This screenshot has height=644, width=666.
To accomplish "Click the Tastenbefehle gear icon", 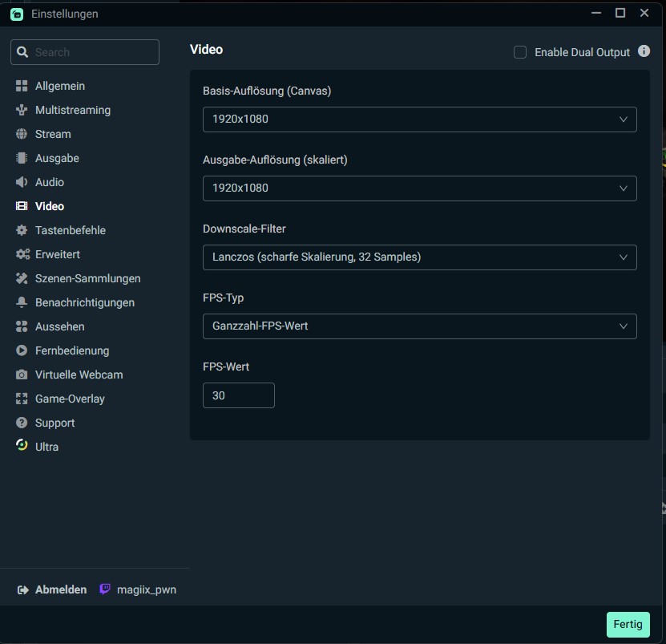I will click(22, 230).
